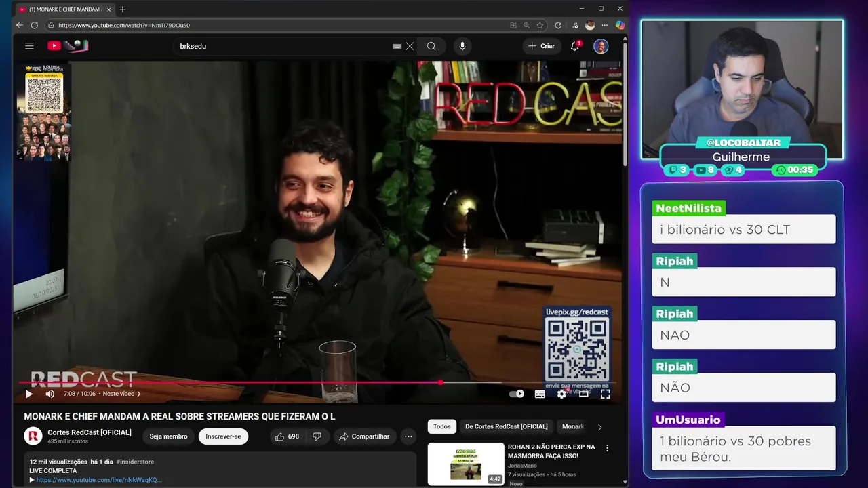This screenshot has height=488, width=868.
Task: Open the YouTube notifications bell
Action: coord(575,46)
